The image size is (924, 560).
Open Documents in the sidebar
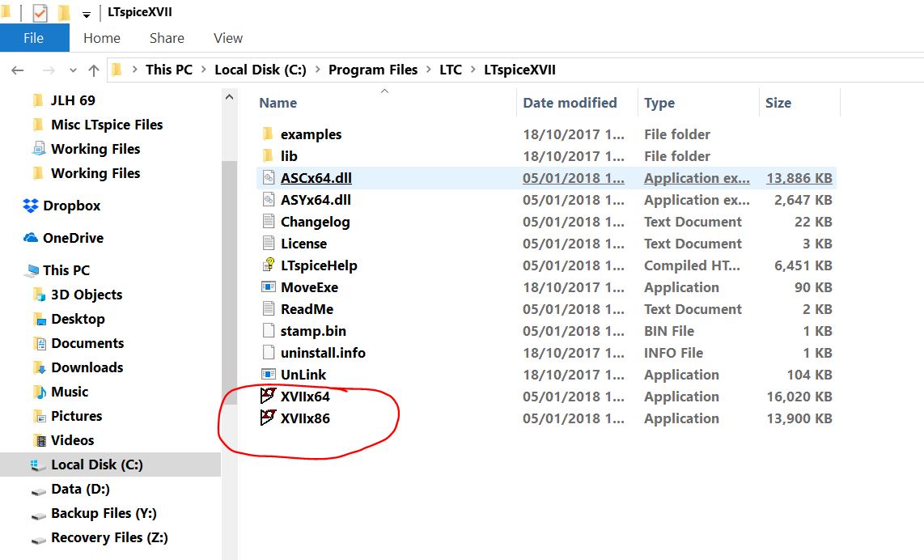pos(78,342)
